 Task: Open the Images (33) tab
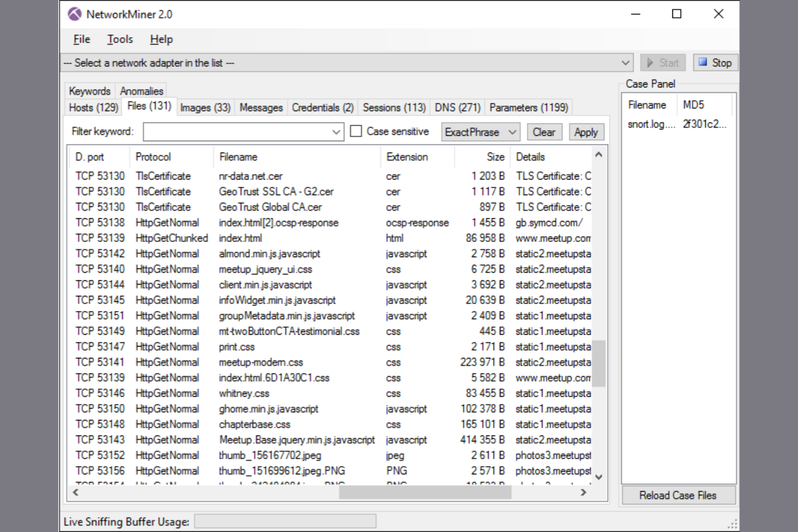[205, 107]
